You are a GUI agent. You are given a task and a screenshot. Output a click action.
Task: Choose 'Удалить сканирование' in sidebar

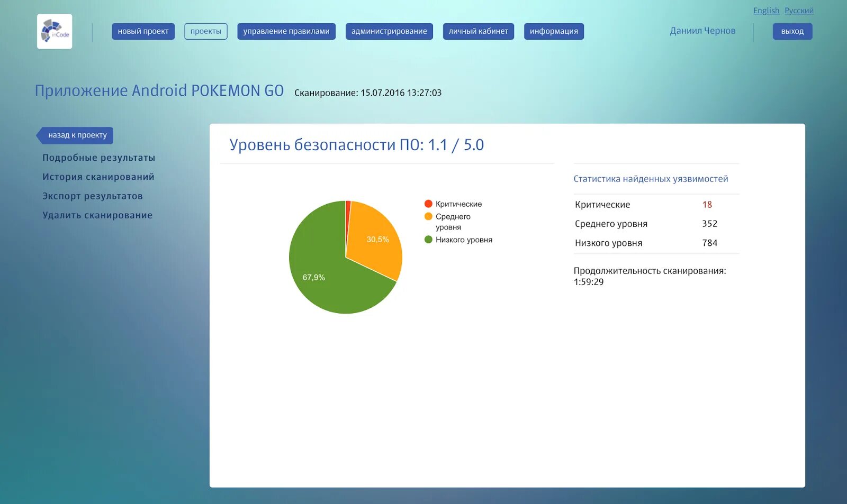point(97,215)
